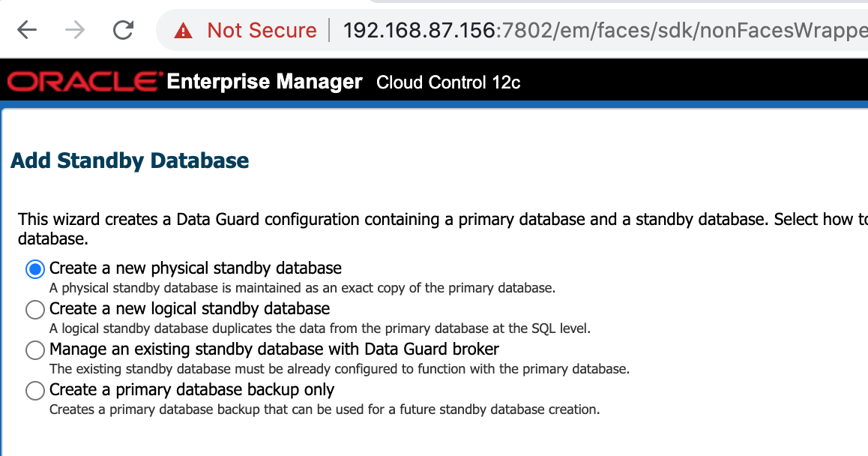This screenshot has height=456, width=868.
Task: Click the "Manage an existing standby database" label
Action: coord(274,349)
